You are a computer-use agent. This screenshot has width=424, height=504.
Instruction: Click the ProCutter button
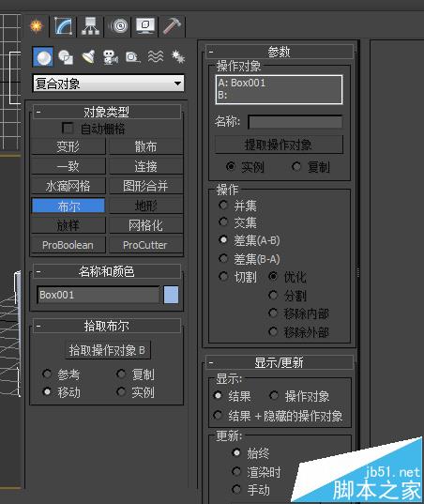point(145,245)
